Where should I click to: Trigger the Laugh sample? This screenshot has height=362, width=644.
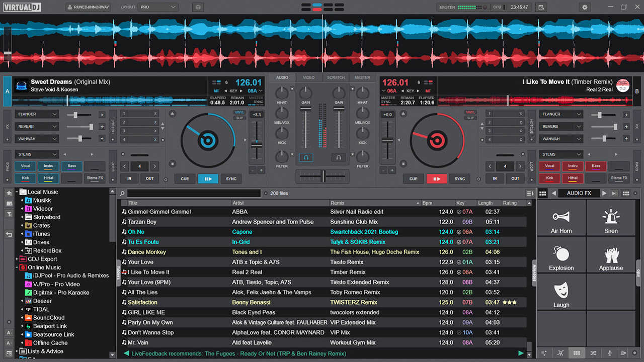tap(561, 292)
